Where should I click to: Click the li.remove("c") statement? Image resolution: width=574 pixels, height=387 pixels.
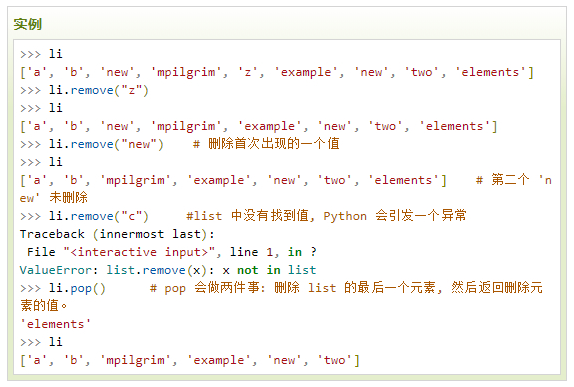(99, 216)
